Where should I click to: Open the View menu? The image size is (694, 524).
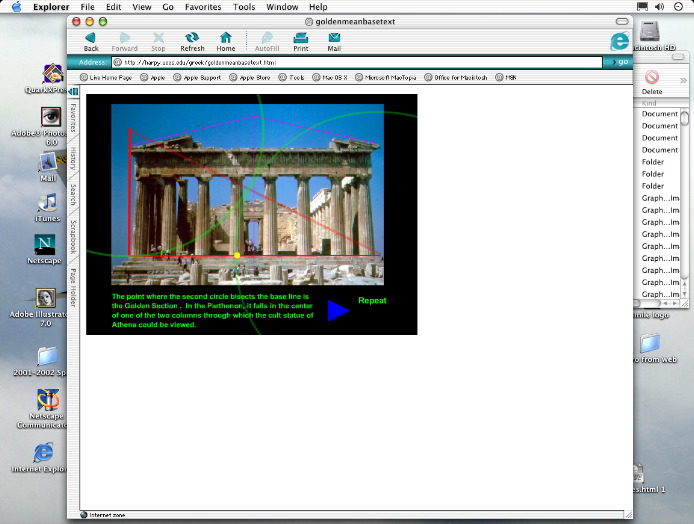coord(142,7)
